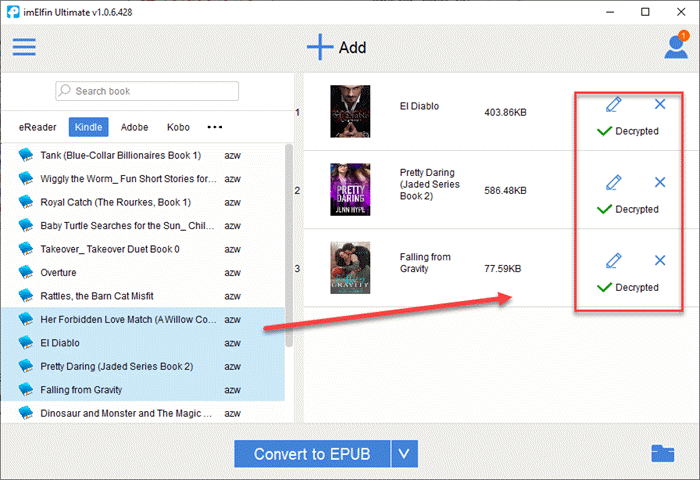The image size is (700, 480).
Task: Click book icon beside Wiggly the Worm
Action: [26, 179]
